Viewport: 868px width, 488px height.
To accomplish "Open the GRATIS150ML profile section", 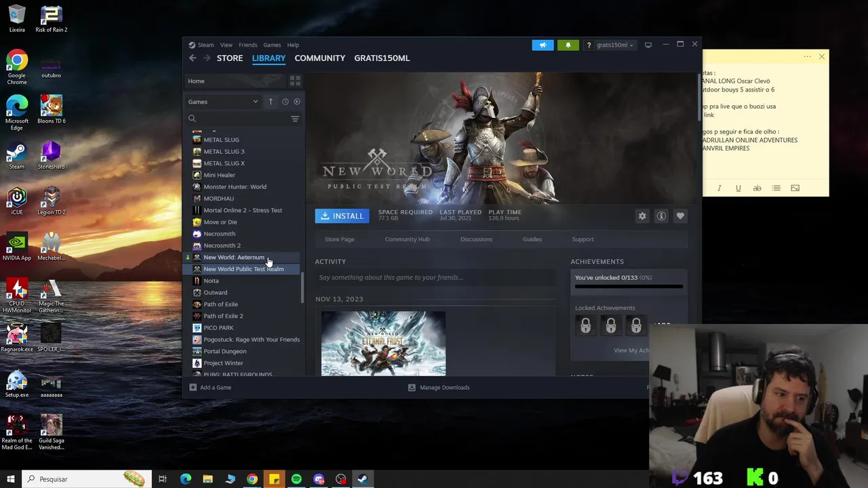I will (x=382, y=58).
